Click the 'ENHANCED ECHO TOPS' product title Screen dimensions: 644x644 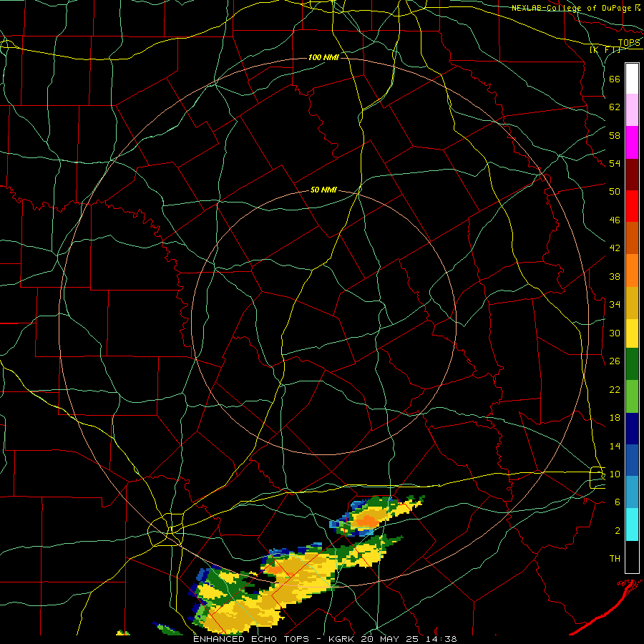[251, 639]
